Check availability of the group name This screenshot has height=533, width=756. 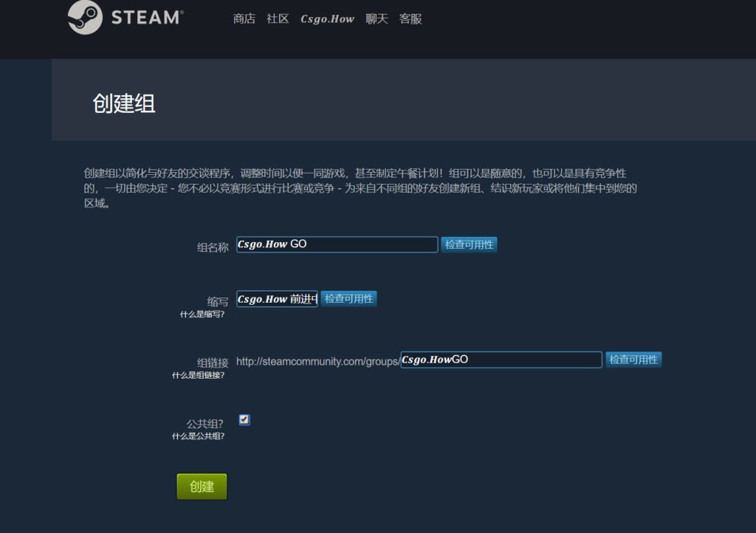pyautogui.click(x=469, y=245)
